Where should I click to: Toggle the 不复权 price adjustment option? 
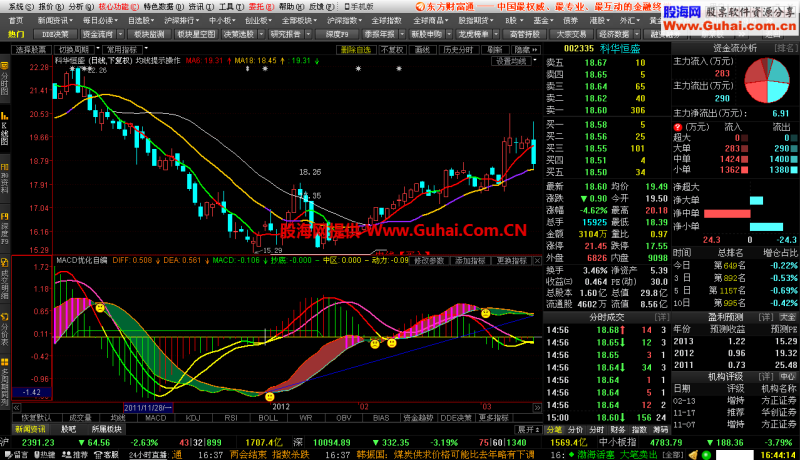point(392,48)
